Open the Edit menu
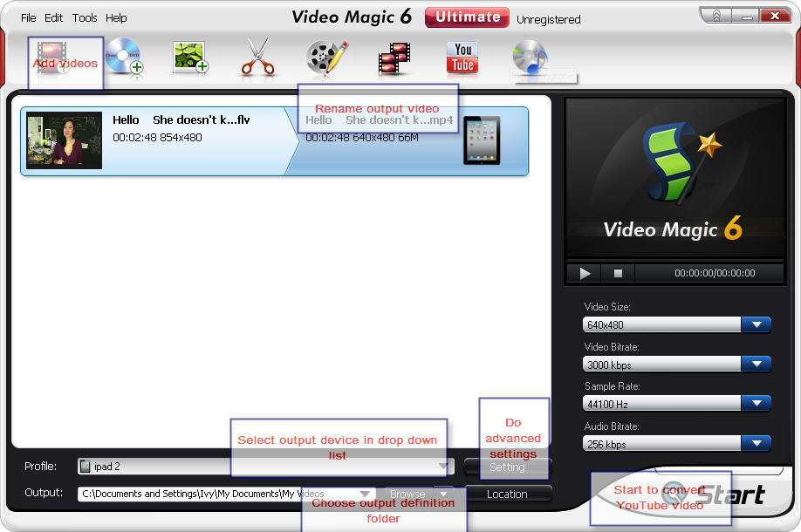Image resolution: width=801 pixels, height=532 pixels. pos(53,17)
